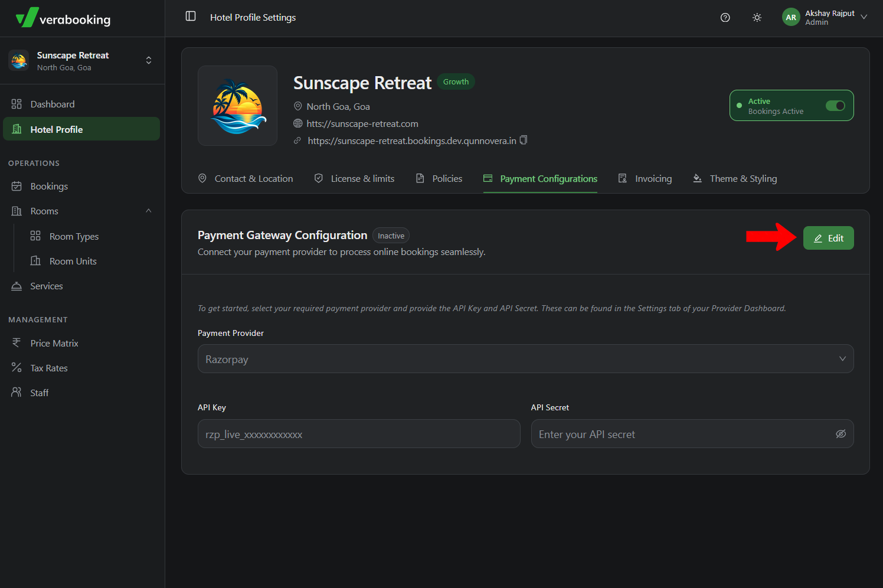
Task: Switch theme using the sun icon
Action: click(757, 18)
